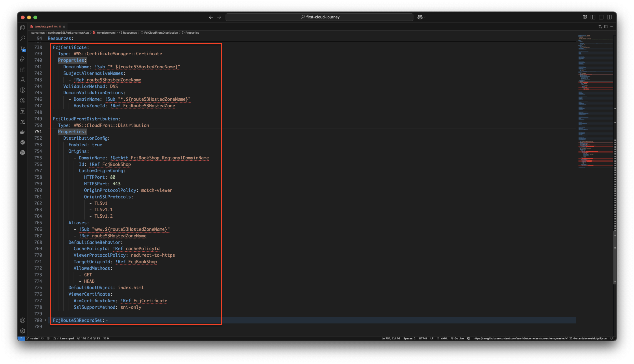Click 'ValidationMethod: DNS' on line 744

point(90,86)
